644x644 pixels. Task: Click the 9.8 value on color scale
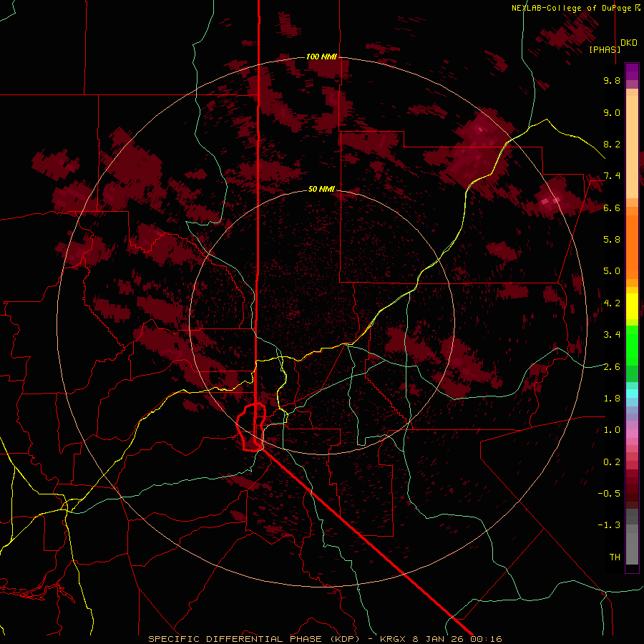point(612,80)
